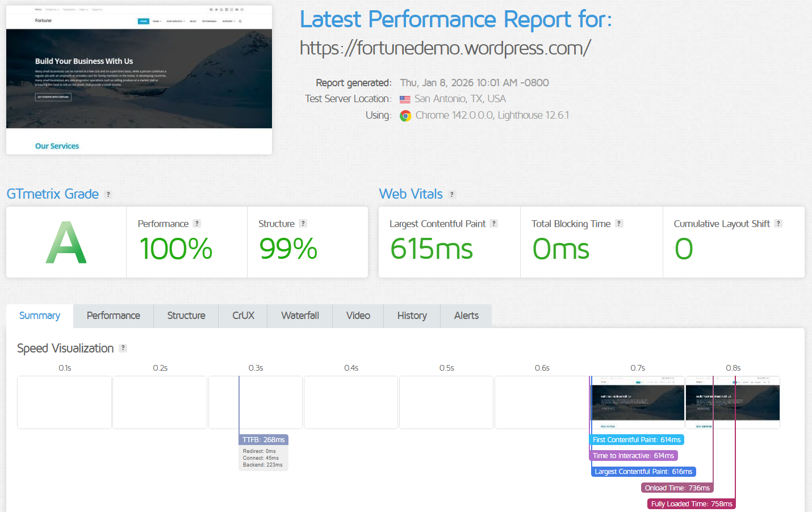Screen dimensions: 812x512
Task: Click the Largest Contentful Paint: 616ms marker
Action: pos(643,472)
